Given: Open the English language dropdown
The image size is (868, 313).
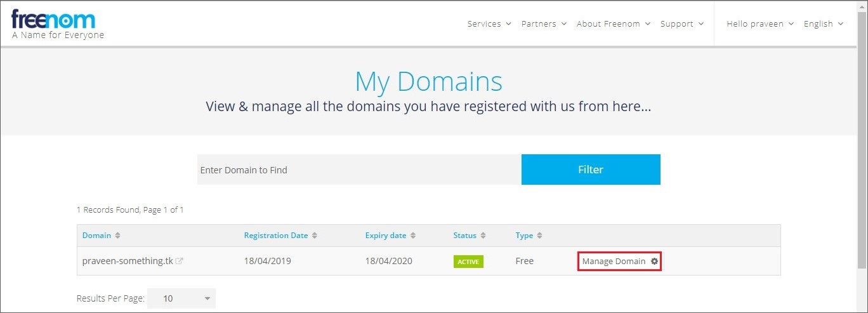Looking at the screenshot, I should (824, 23).
